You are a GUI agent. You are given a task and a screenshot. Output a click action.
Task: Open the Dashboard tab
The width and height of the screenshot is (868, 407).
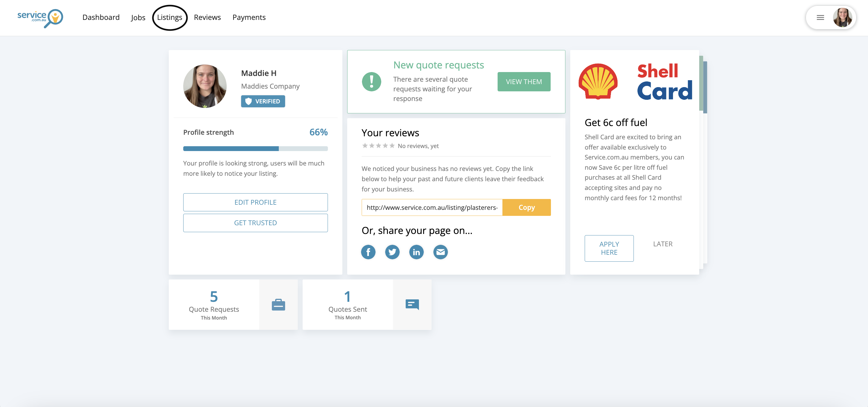pyautogui.click(x=101, y=17)
